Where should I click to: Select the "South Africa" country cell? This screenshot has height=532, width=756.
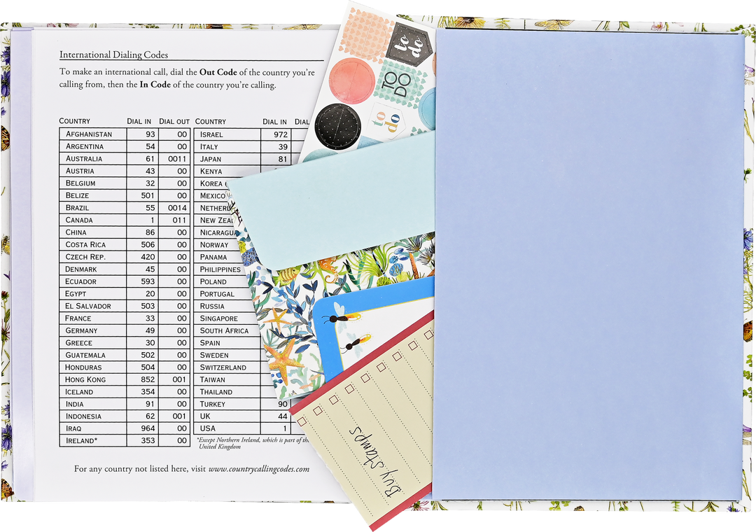tap(227, 331)
